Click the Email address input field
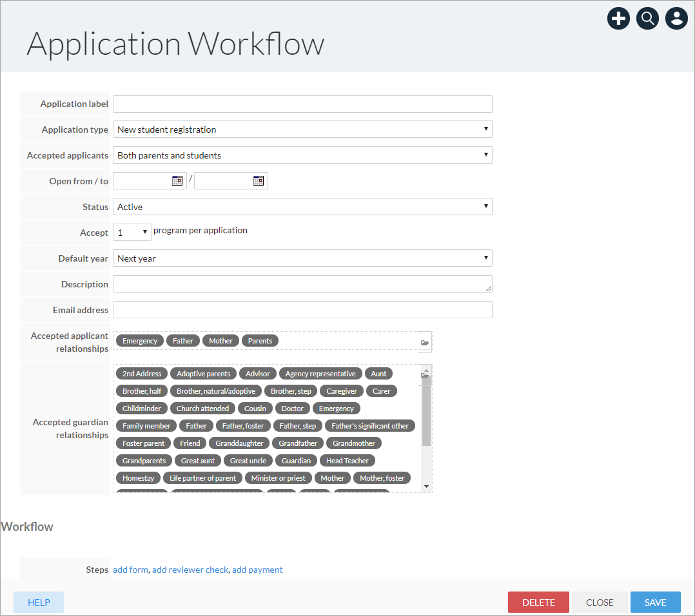This screenshot has width=695, height=616. pyautogui.click(x=302, y=309)
